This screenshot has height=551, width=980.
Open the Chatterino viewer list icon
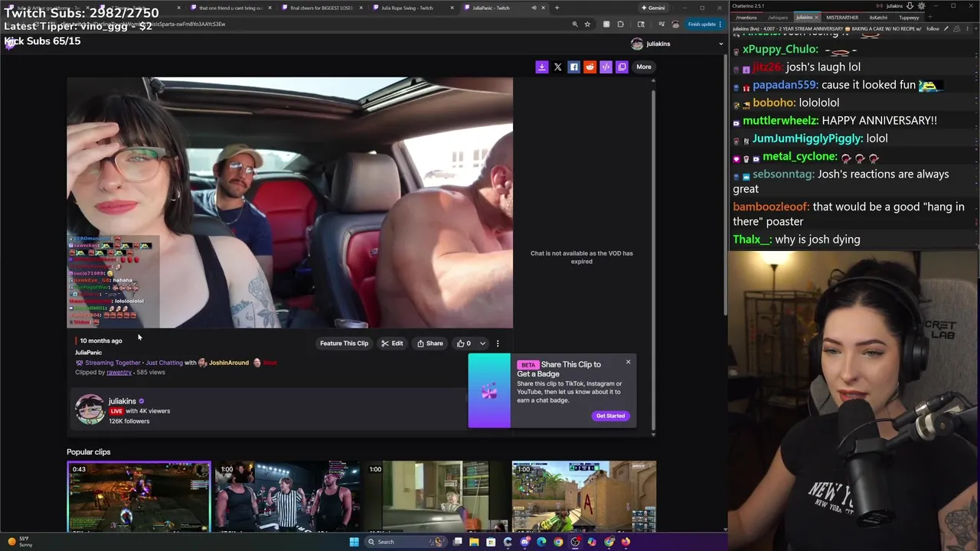(x=956, y=29)
